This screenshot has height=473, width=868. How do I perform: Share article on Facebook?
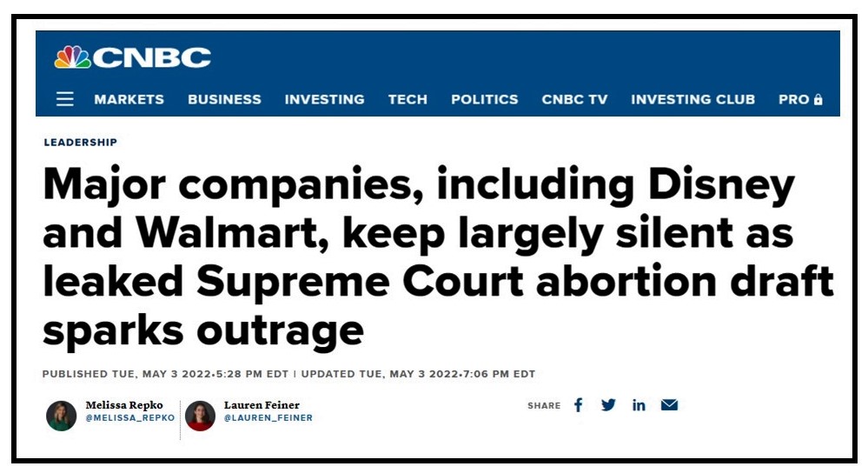578,405
